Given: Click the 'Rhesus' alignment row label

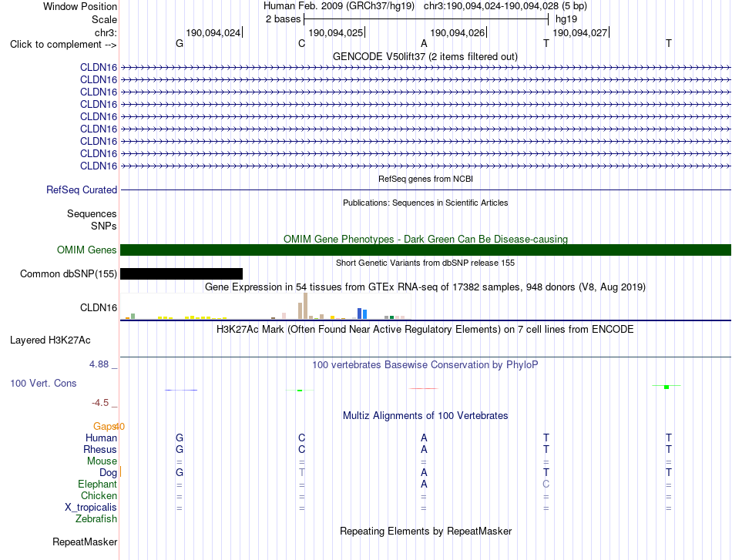Looking at the screenshot, I should (x=100, y=449).
